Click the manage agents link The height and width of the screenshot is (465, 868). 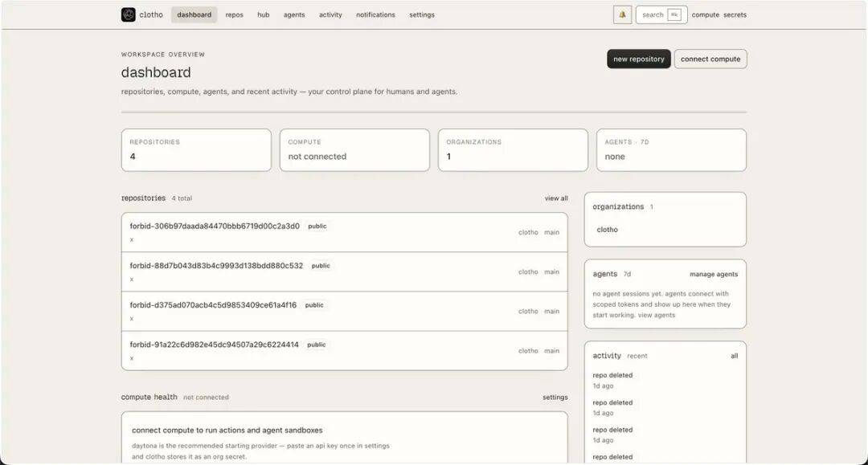[x=714, y=274]
